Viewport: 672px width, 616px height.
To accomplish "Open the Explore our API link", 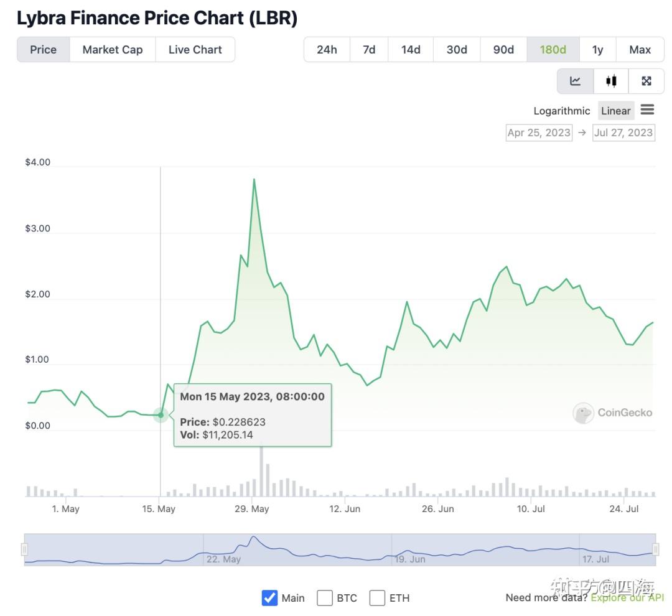I will tap(627, 597).
